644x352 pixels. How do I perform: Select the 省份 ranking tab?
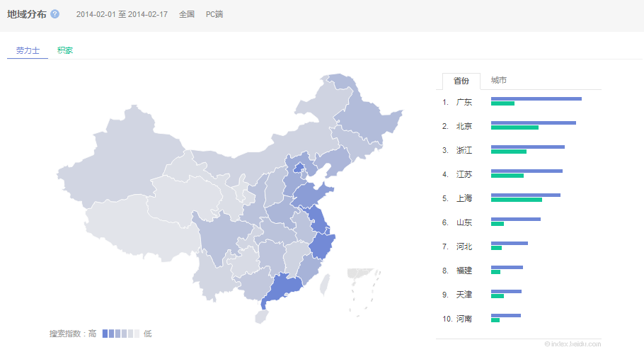(461, 81)
